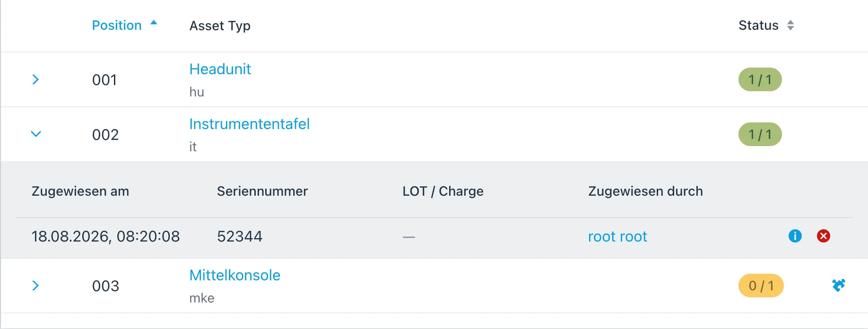Toggle Position sort ascending arrow
This screenshot has height=329, width=868.
[154, 23]
